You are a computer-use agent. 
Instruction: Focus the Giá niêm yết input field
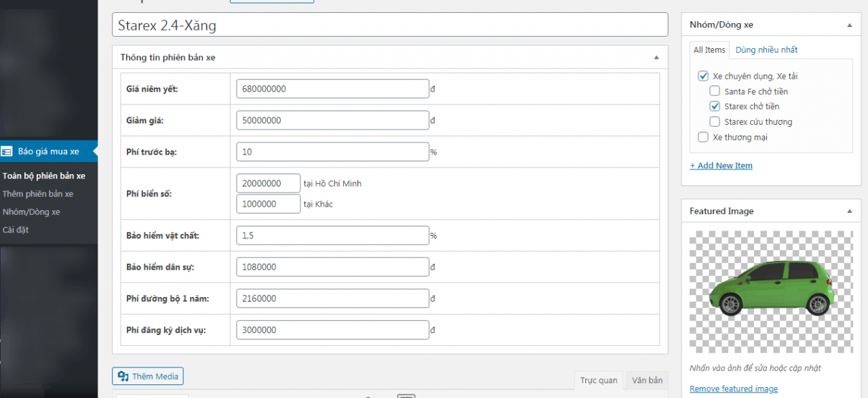(332, 89)
